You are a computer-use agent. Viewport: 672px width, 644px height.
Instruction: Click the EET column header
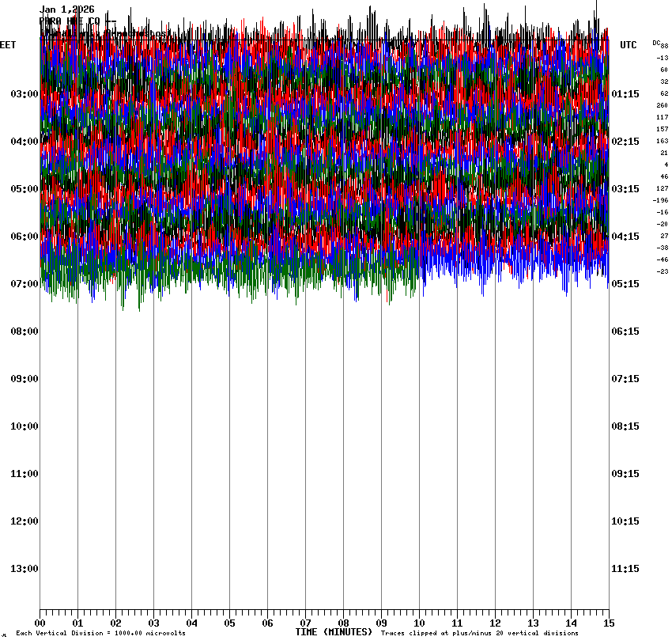click(8, 45)
